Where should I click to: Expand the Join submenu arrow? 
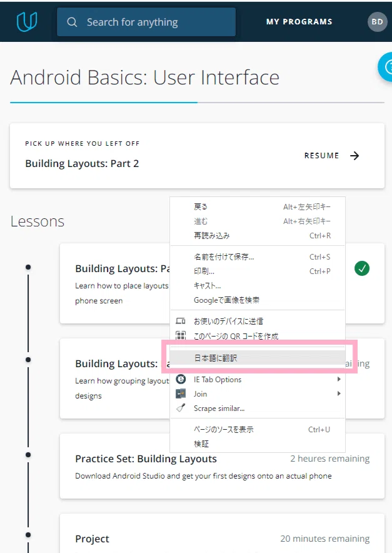point(339,393)
